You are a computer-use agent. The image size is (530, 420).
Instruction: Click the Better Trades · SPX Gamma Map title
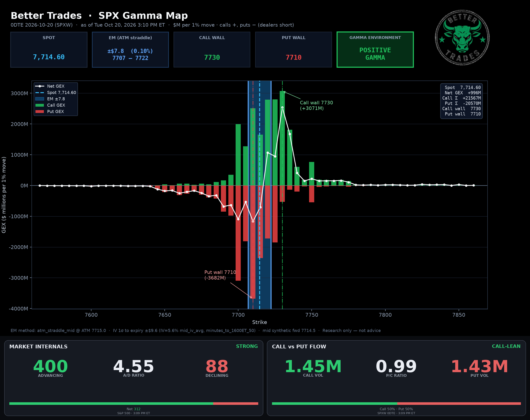[x=99, y=16]
